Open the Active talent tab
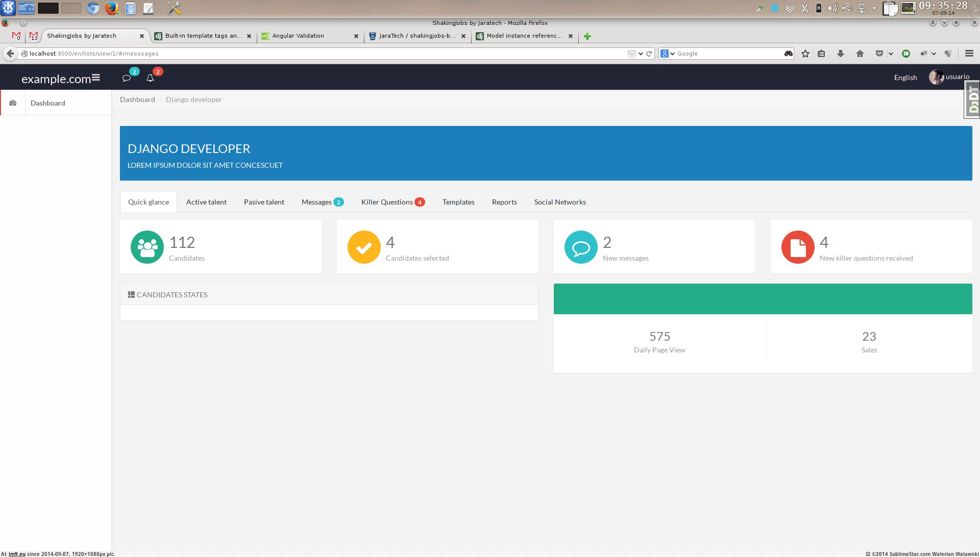This screenshot has width=980, height=557. coord(206,202)
